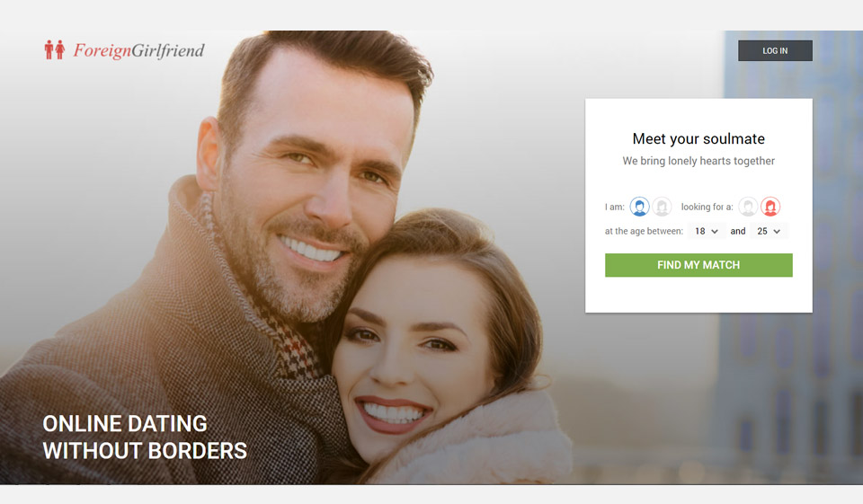Click the word and between the age selectors
The width and height of the screenshot is (863, 504).
[x=738, y=231]
